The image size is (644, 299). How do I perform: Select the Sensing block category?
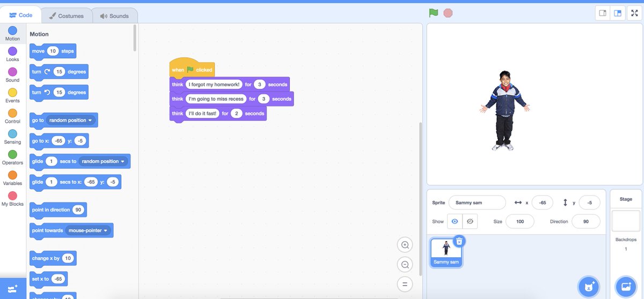12,137
